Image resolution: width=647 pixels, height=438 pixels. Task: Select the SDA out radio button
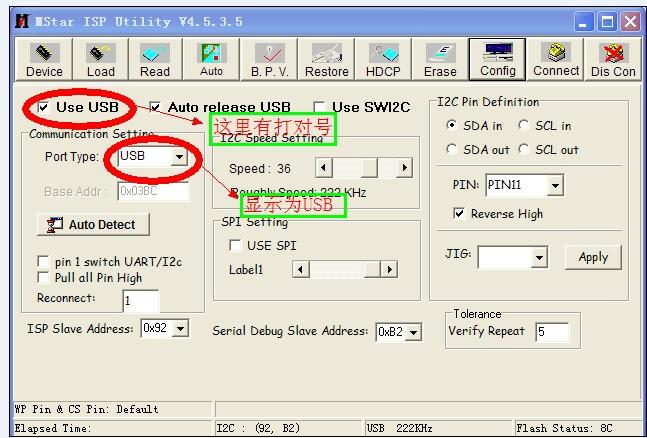coord(452,149)
